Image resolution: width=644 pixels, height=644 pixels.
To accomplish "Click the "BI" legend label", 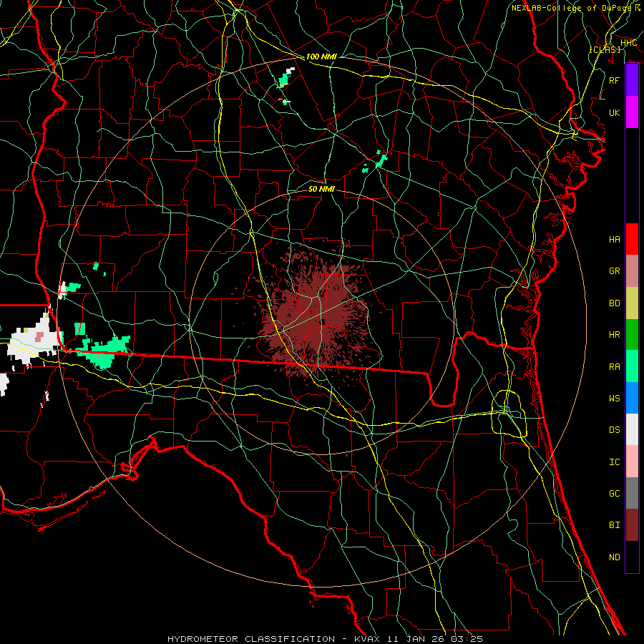I will click(x=614, y=525).
